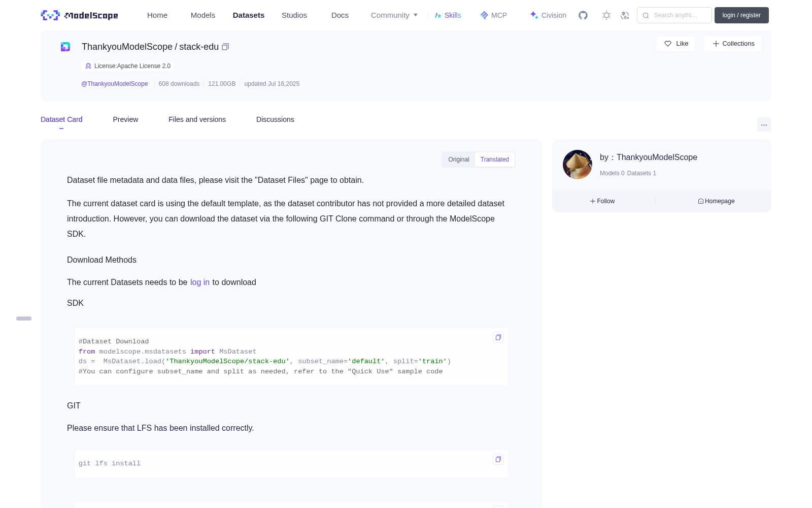
Task: Click the floating gray handle at left edge
Action: click(24, 319)
